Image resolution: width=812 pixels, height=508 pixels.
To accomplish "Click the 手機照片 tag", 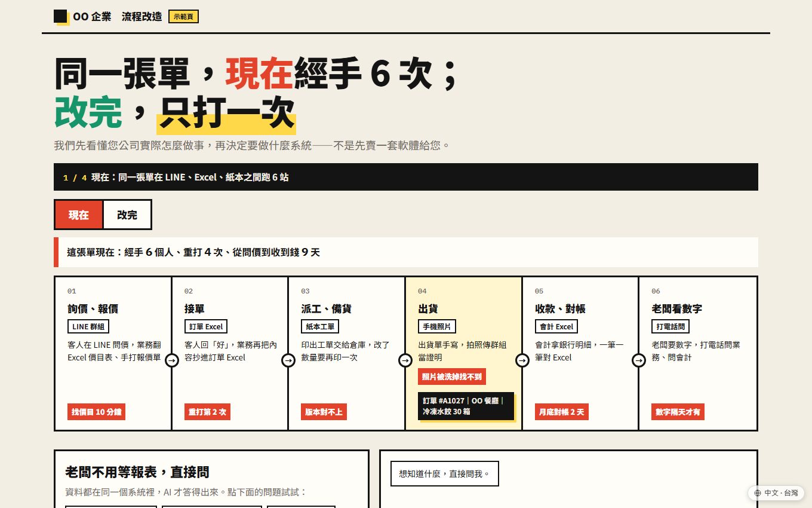I will coord(437,326).
